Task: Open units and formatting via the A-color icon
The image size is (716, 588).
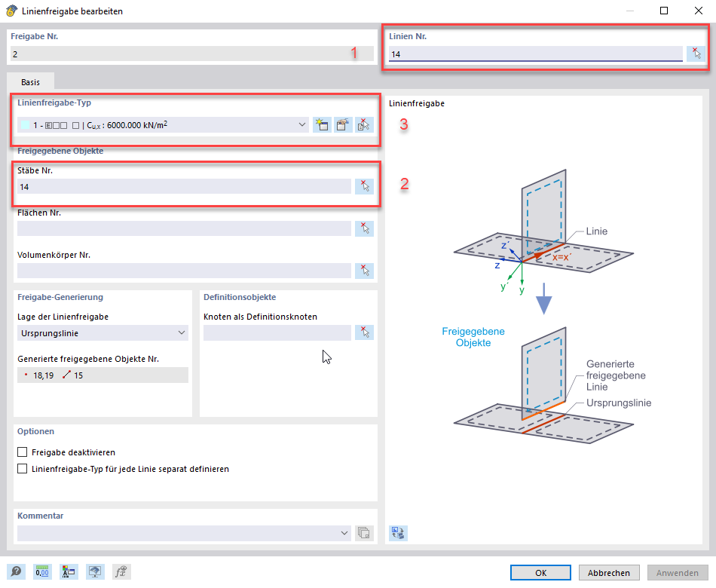Action: [x=69, y=571]
